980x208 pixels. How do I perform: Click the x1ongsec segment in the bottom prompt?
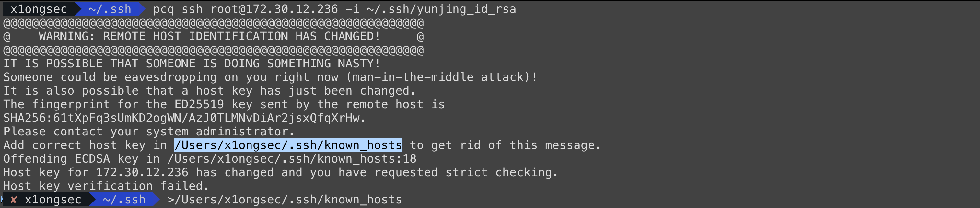pos(53,199)
